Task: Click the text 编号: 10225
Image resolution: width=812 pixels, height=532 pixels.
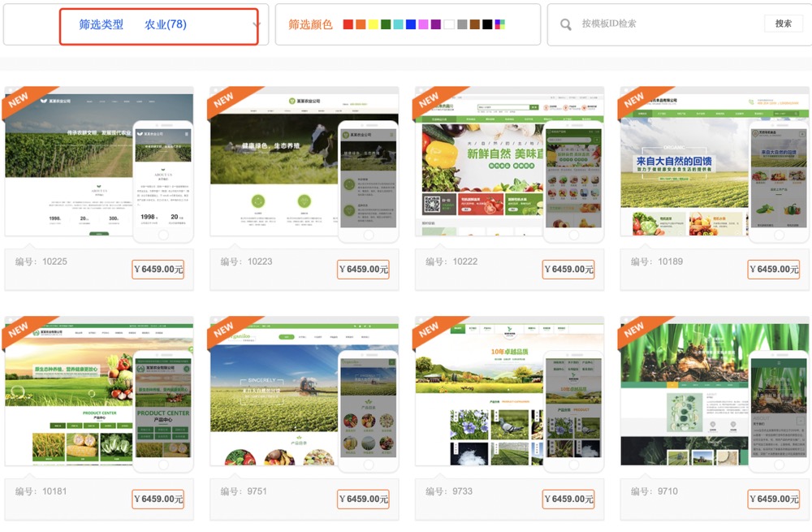Action: (41, 262)
